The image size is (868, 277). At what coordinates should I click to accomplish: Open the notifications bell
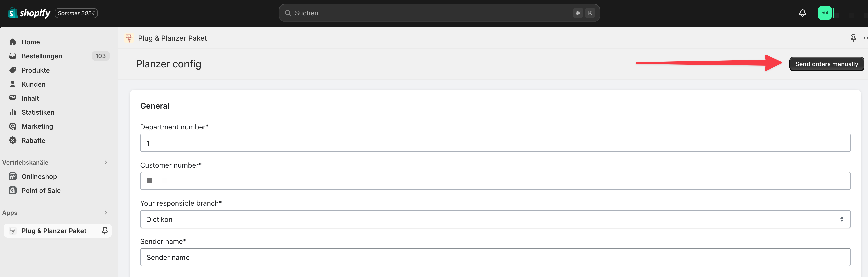pos(803,13)
